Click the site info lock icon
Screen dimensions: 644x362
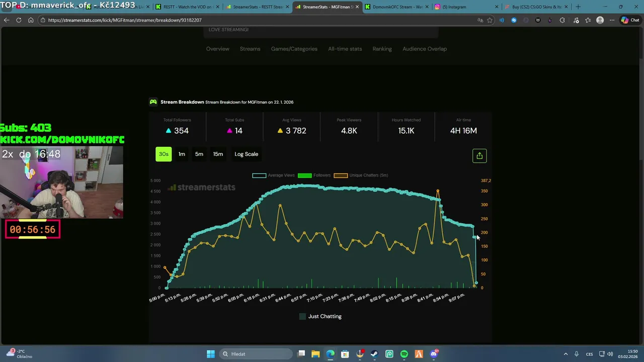point(43,20)
